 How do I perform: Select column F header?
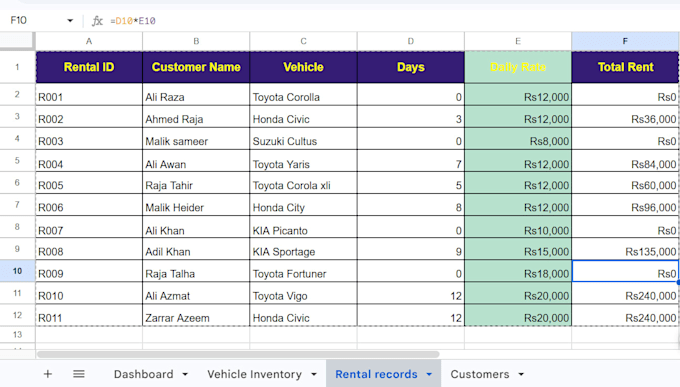(625, 41)
